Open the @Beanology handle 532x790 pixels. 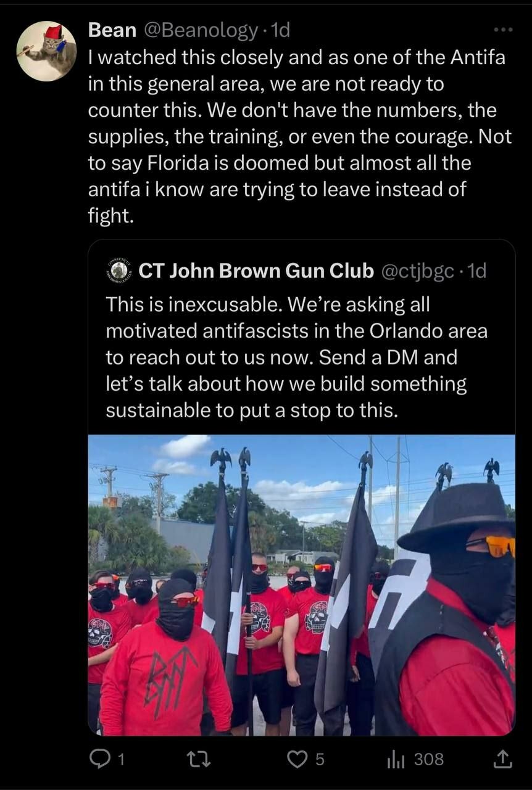point(201,30)
